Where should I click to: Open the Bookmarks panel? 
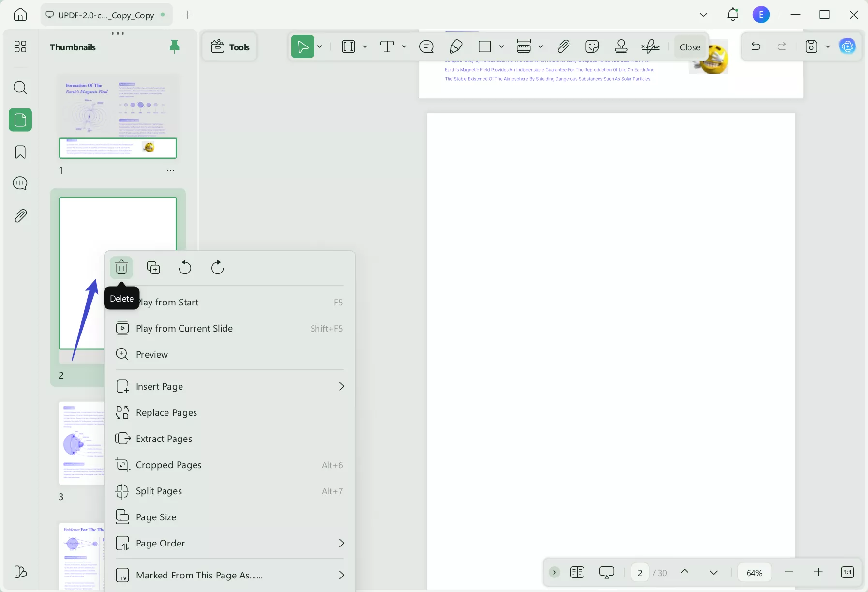point(20,152)
